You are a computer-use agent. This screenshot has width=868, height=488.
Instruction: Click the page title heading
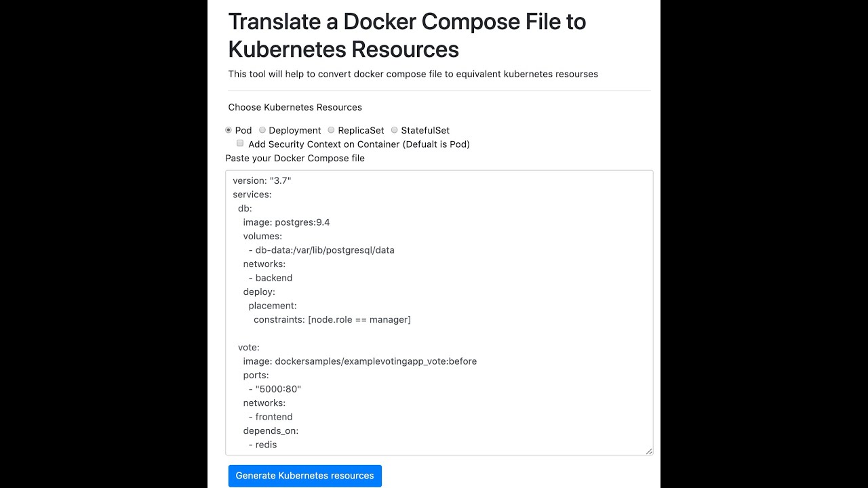[407, 35]
